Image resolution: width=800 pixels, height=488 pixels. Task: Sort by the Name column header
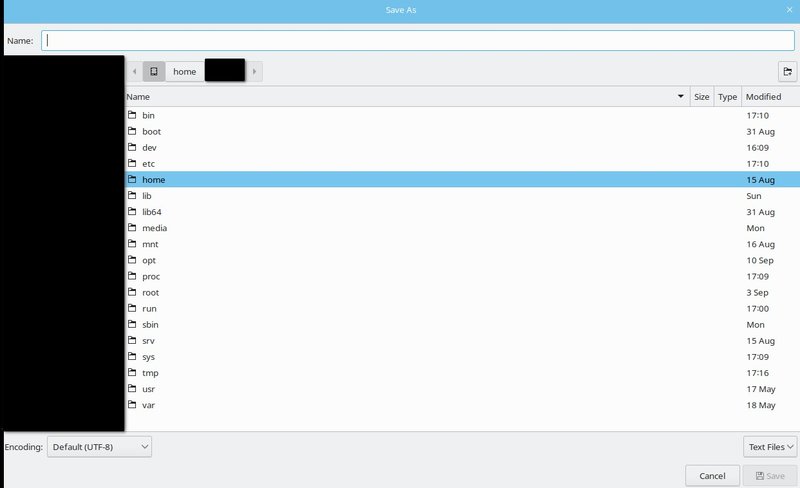tap(407, 96)
